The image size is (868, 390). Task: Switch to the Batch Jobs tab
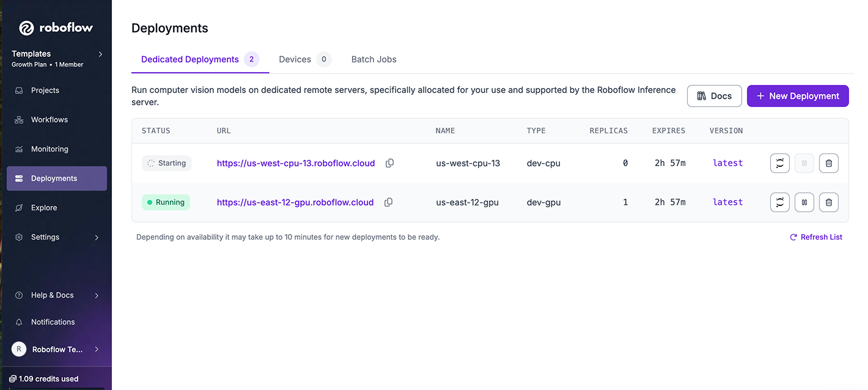coord(373,59)
